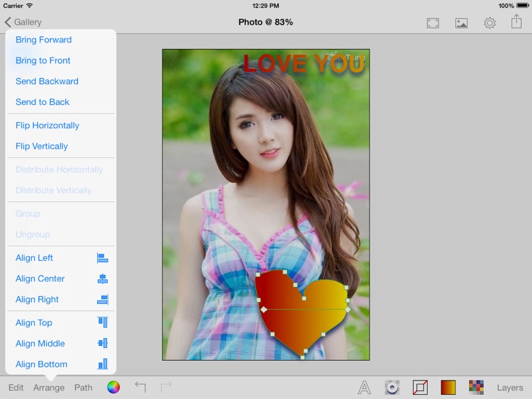Choose Bring Forward
532x399 pixels.
(44, 40)
